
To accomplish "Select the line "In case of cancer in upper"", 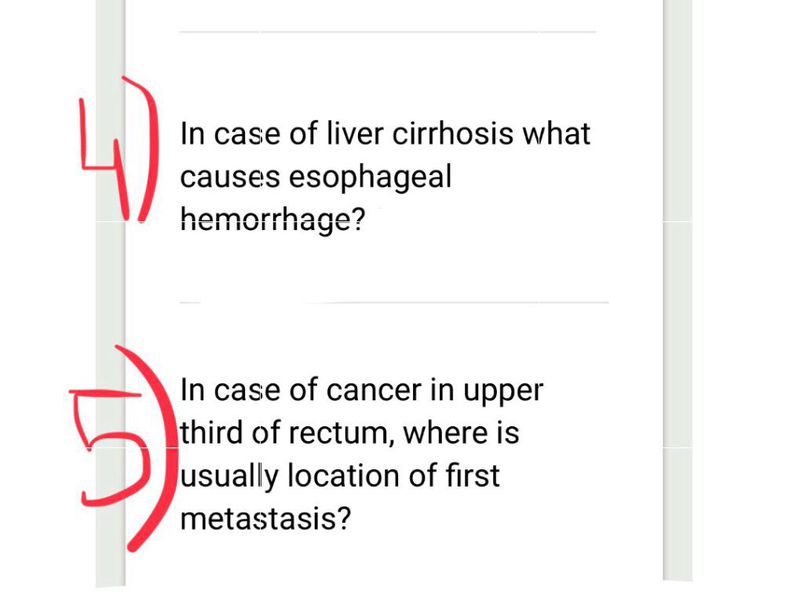I will [x=361, y=390].
